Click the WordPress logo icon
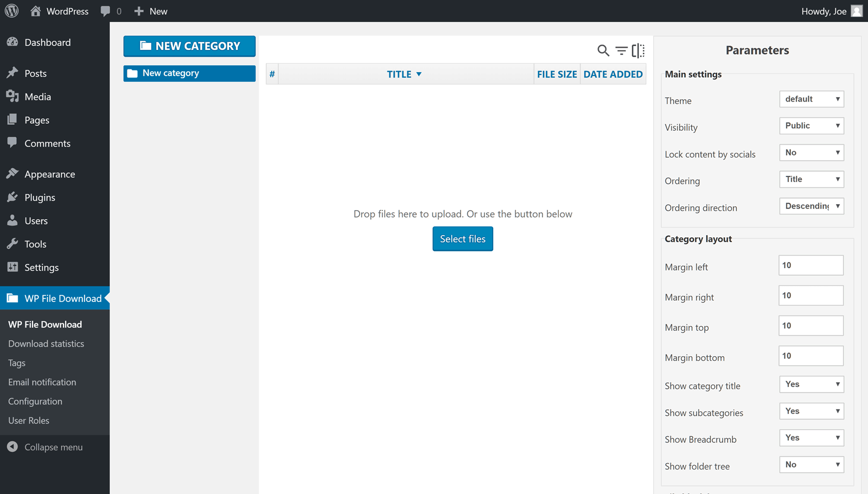The width and height of the screenshot is (868, 494). tap(11, 11)
